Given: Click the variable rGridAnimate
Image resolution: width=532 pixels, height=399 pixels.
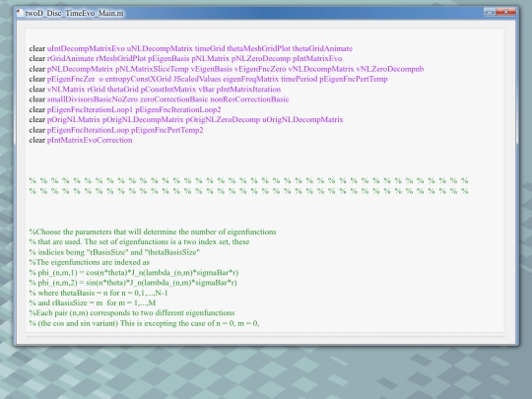Looking at the screenshot, I should tap(70, 59).
